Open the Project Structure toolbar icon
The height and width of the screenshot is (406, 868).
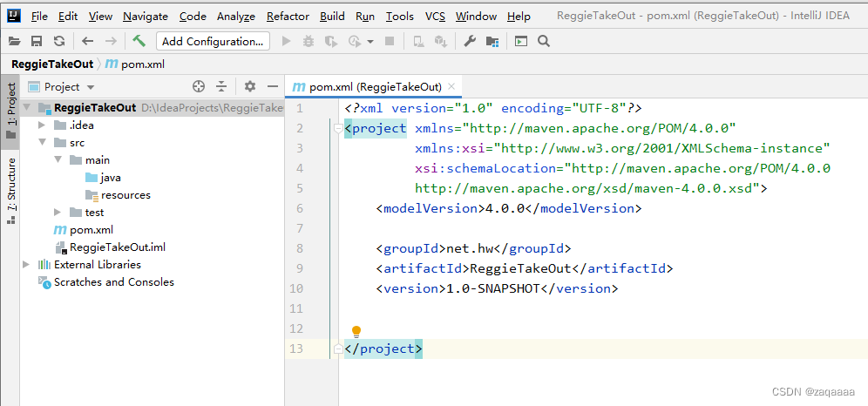[x=492, y=41]
